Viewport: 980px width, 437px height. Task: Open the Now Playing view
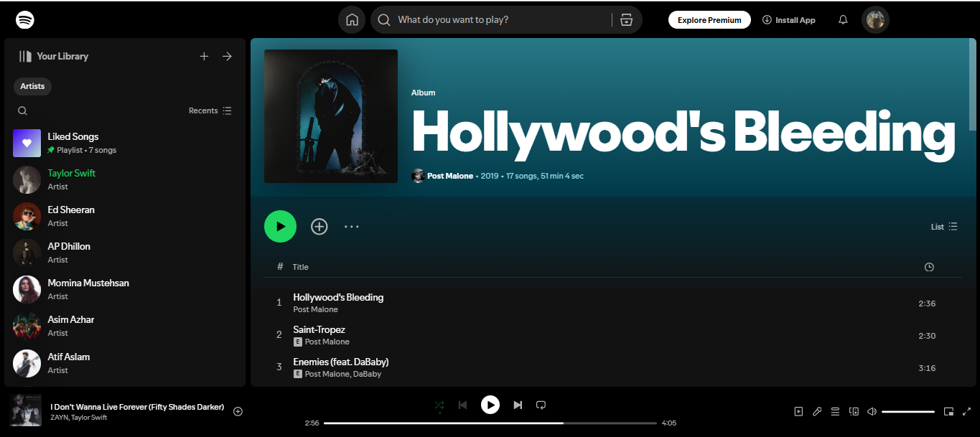[x=798, y=410]
